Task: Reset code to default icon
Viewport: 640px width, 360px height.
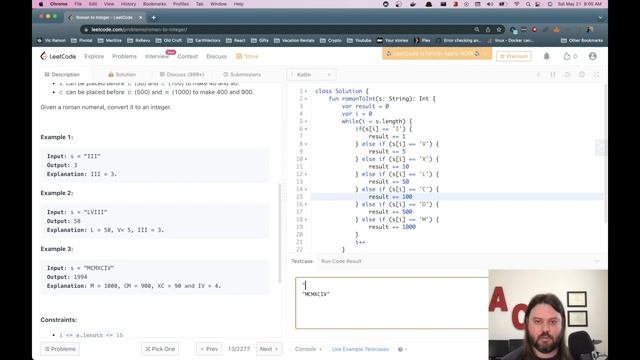Action: click(567, 75)
